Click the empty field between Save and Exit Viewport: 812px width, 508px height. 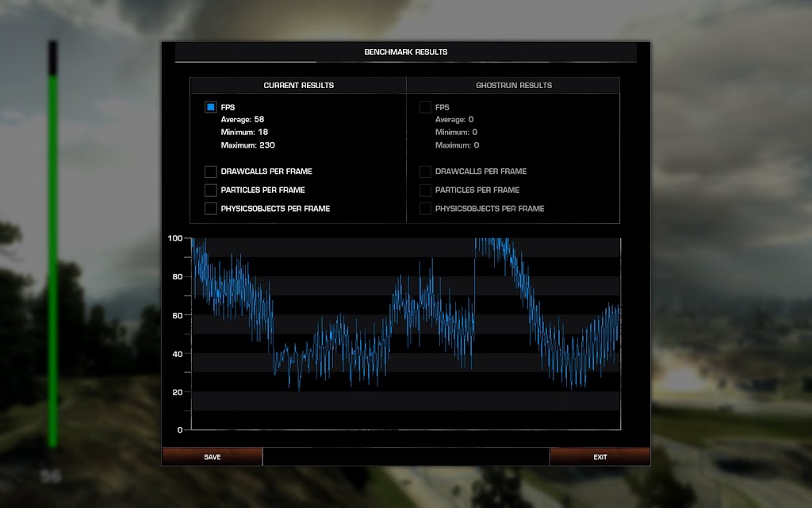[406, 456]
